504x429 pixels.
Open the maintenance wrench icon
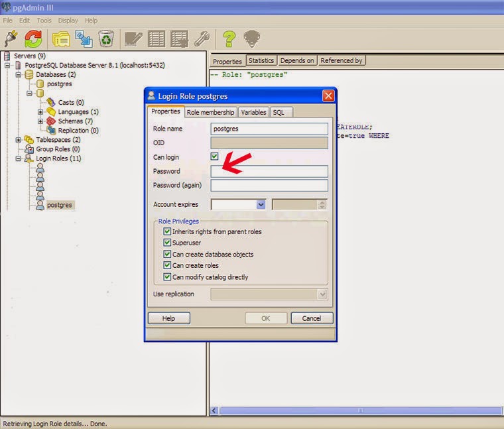click(202, 39)
